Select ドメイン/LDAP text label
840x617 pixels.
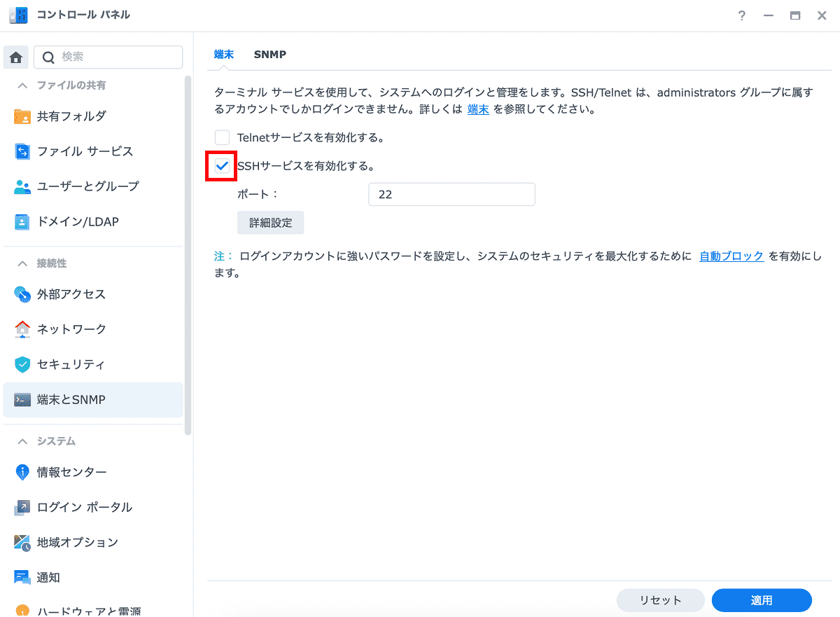tap(78, 222)
